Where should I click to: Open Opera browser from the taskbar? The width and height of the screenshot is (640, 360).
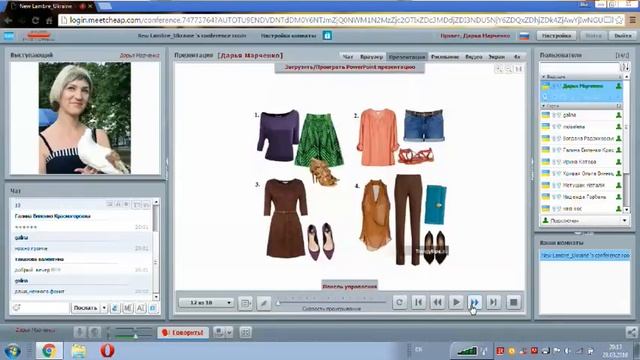[x=107, y=351]
